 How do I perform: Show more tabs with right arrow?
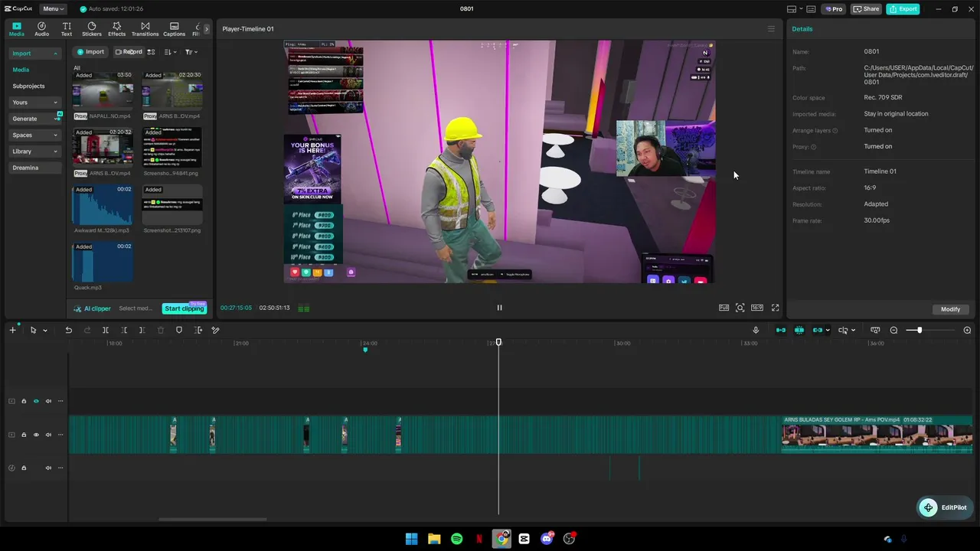[206, 29]
